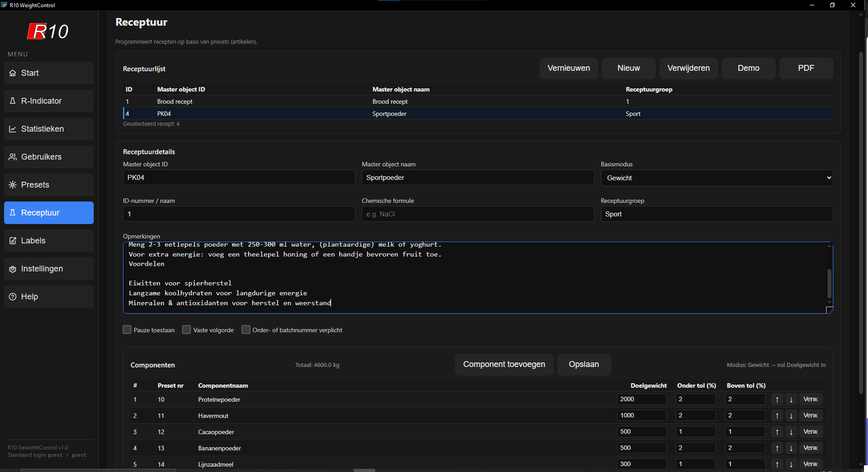Move Havermout up with the arrow icon
The image size is (868, 472).
pos(777,415)
